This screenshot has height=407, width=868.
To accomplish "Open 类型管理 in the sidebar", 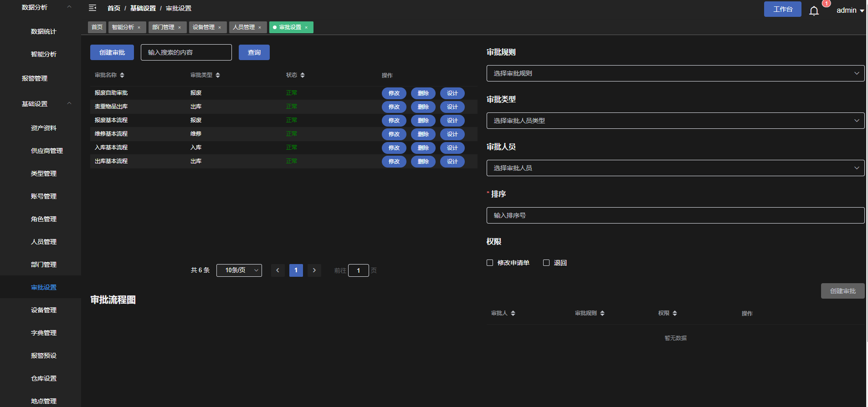I will [x=44, y=173].
